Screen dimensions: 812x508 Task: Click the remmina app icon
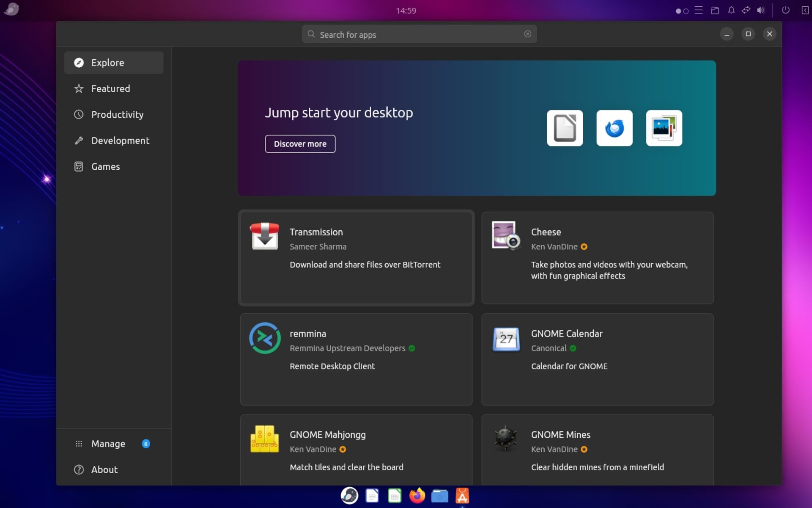(x=265, y=338)
